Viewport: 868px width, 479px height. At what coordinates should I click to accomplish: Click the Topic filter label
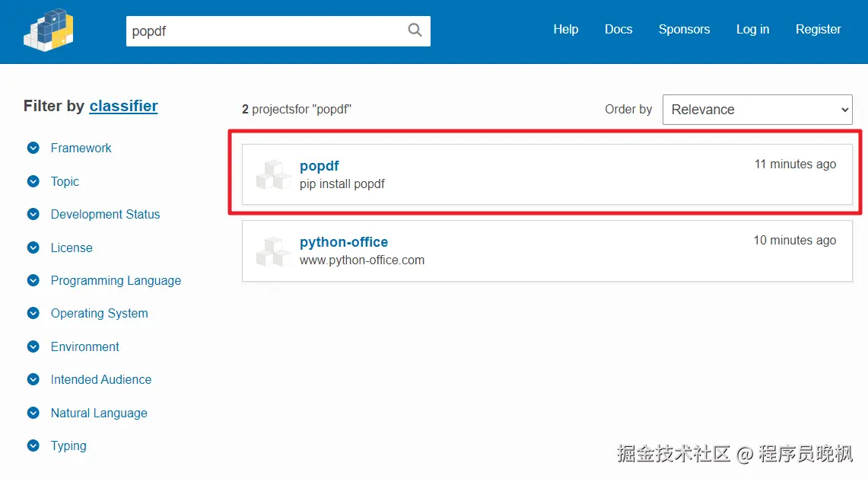65,181
